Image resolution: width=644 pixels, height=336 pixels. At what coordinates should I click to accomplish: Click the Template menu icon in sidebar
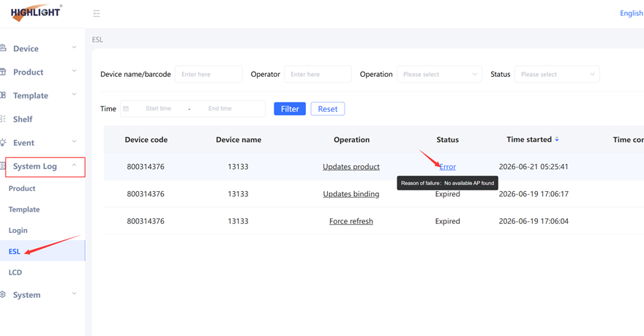tap(3, 95)
